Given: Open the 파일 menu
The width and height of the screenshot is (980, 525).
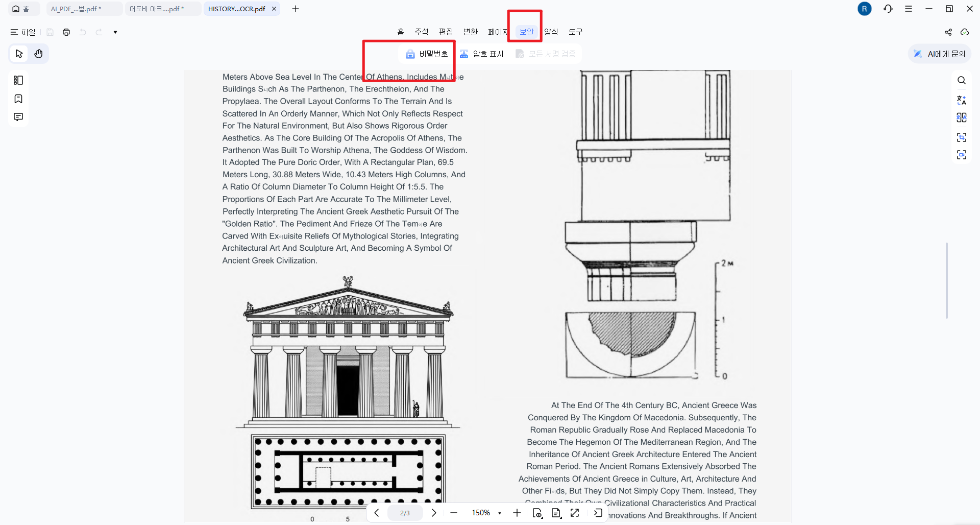Looking at the screenshot, I should pos(23,32).
